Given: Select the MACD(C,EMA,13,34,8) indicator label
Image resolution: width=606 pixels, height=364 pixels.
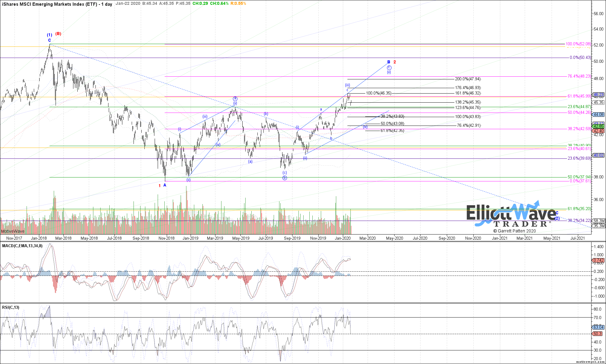Looking at the screenshot, I should [22, 246].
